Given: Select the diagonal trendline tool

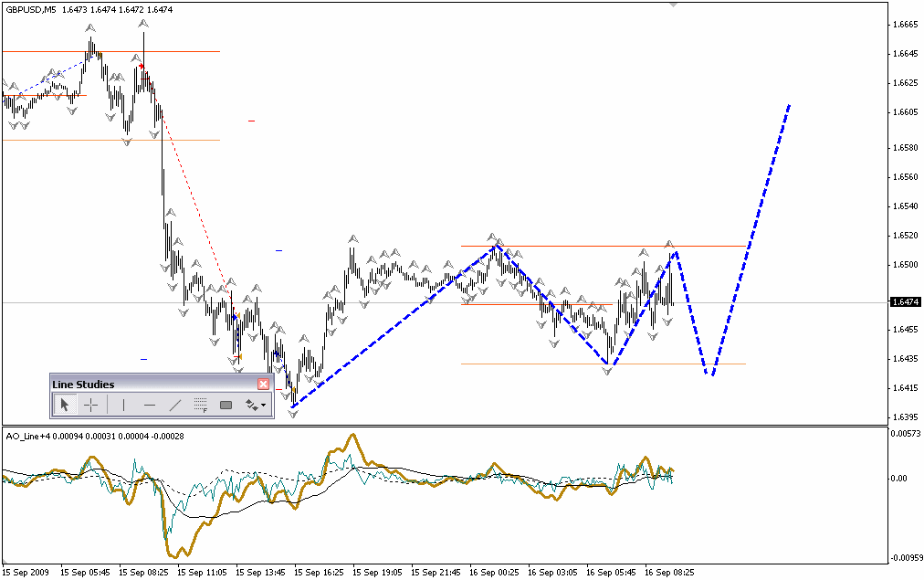Looking at the screenshot, I should pyautogui.click(x=175, y=405).
